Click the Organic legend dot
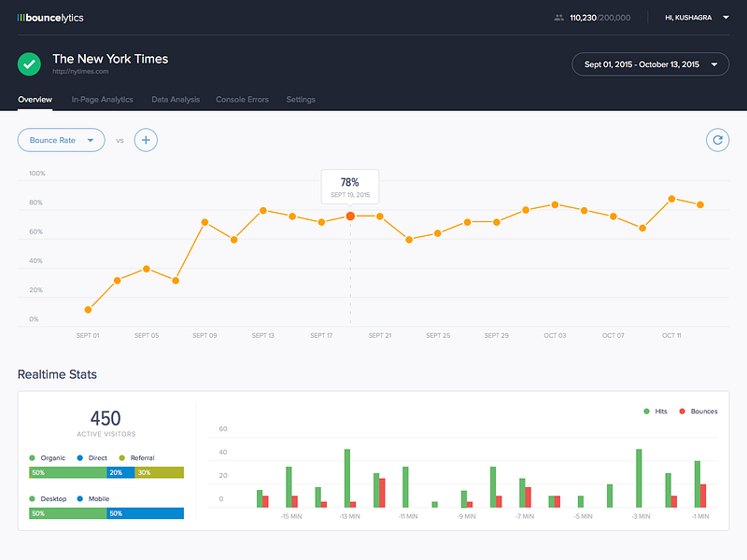This screenshot has height=560, width=747. click(32, 458)
